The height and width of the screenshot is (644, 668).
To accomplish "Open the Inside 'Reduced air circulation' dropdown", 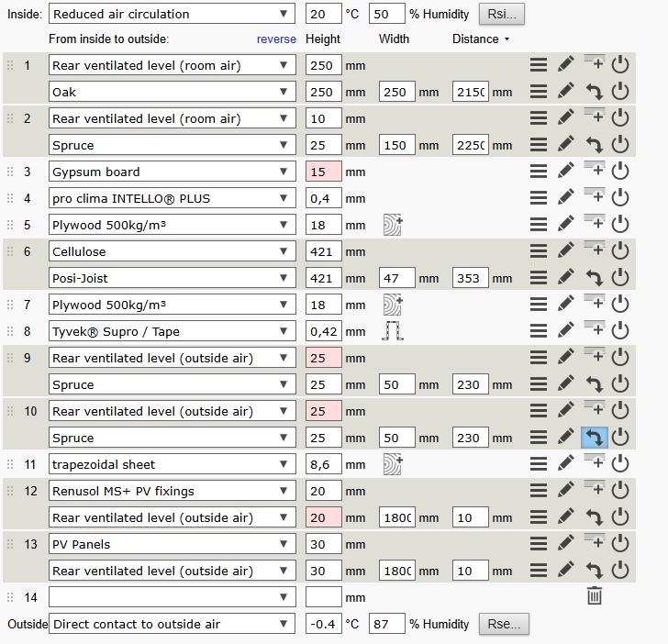I will pos(172,15).
